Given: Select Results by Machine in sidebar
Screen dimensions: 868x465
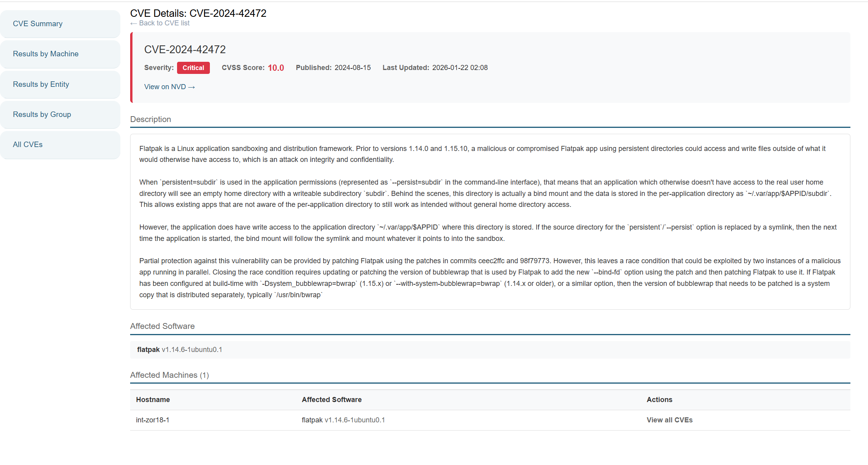Looking at the screenshot, I should click(46, 54).
